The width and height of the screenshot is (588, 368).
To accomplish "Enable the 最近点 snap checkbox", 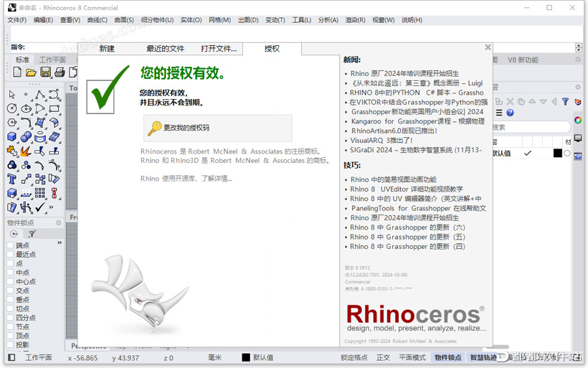I will click(10, 255).
